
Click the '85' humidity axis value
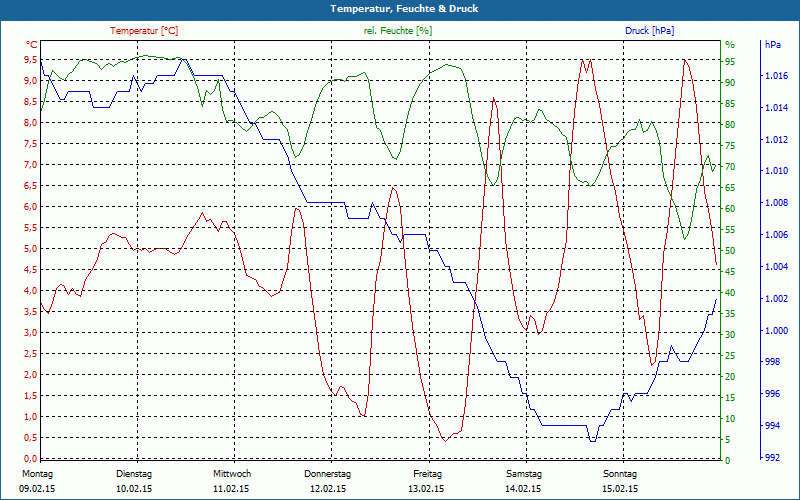(x=731, y=104)
